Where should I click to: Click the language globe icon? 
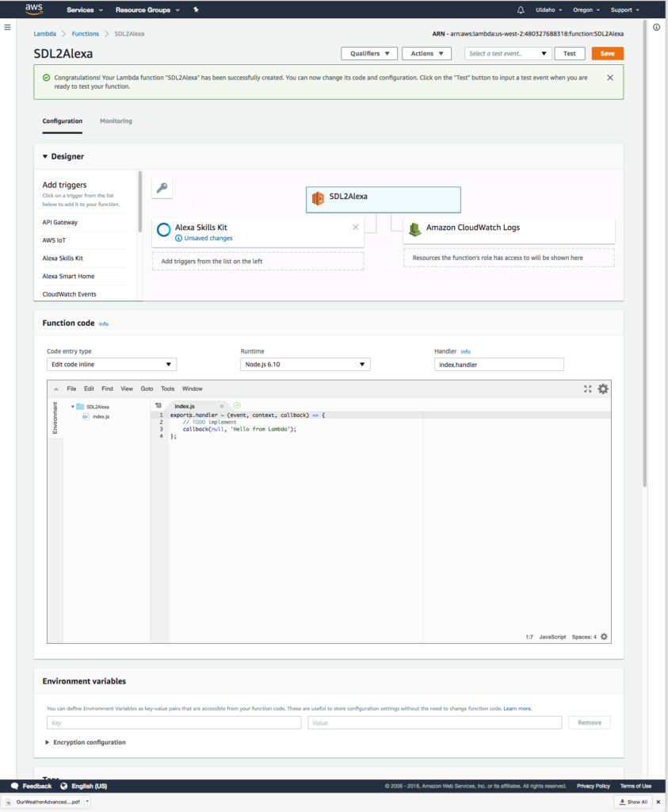click(63, 786)
